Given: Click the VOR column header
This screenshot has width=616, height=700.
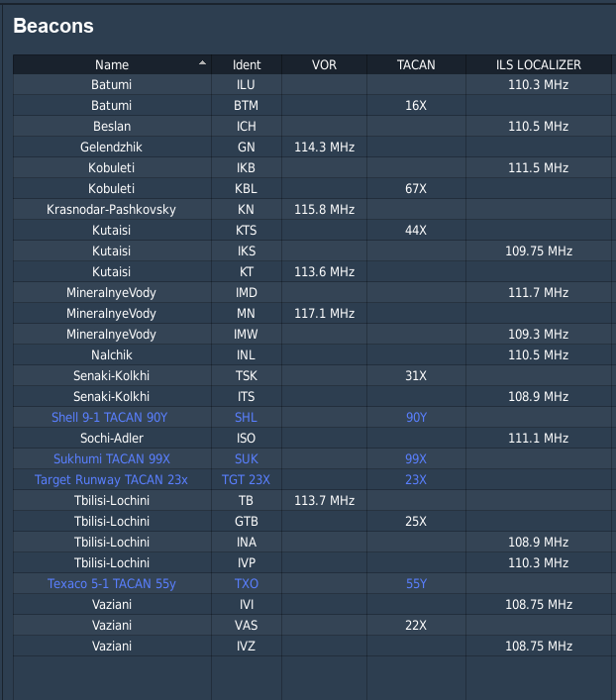Looking at the screenshot, I should 324,65.
